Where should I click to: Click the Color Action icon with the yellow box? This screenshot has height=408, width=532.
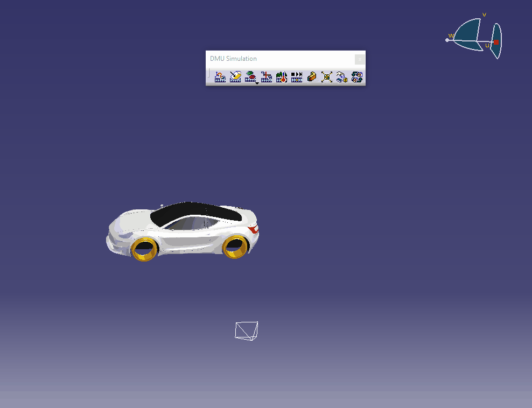coord(235,77)
